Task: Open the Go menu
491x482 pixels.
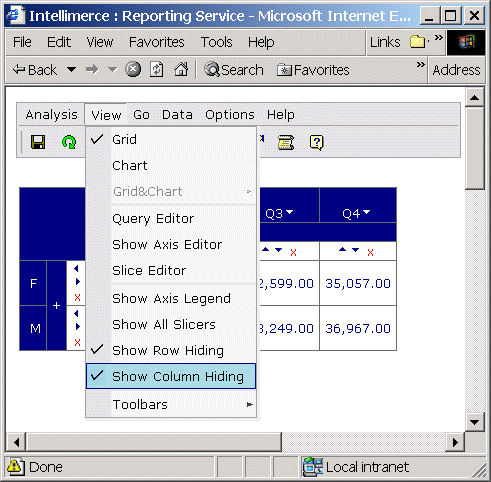Action: [141, 115]
